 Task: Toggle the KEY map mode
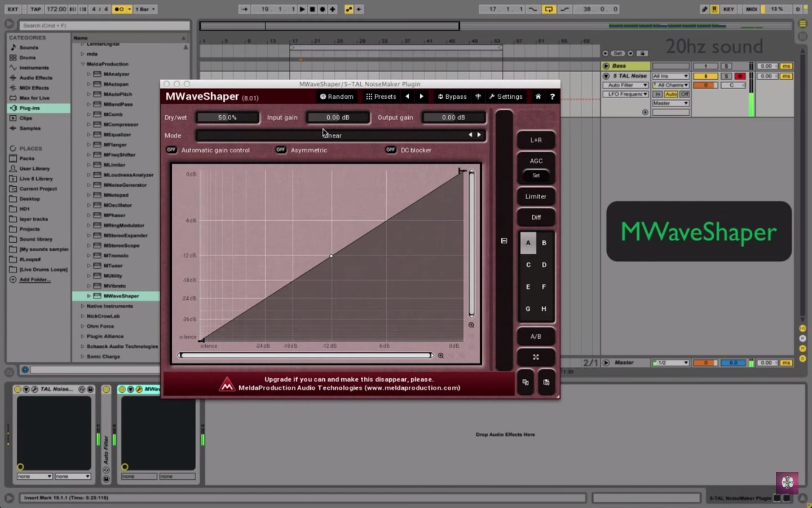(x=729, y=9)
